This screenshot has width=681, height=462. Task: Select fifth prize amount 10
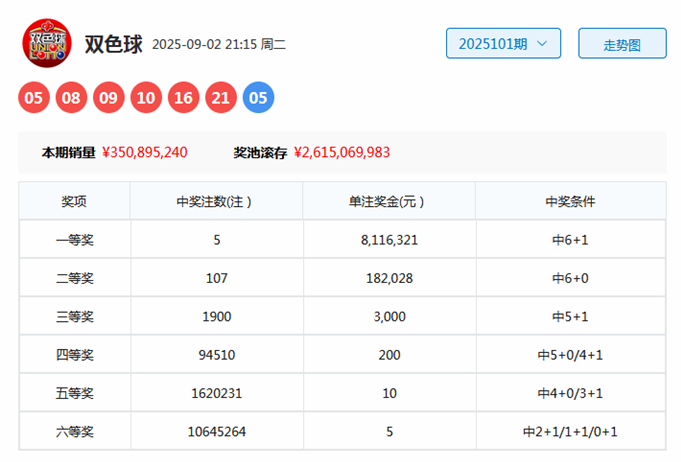point(389,393)
